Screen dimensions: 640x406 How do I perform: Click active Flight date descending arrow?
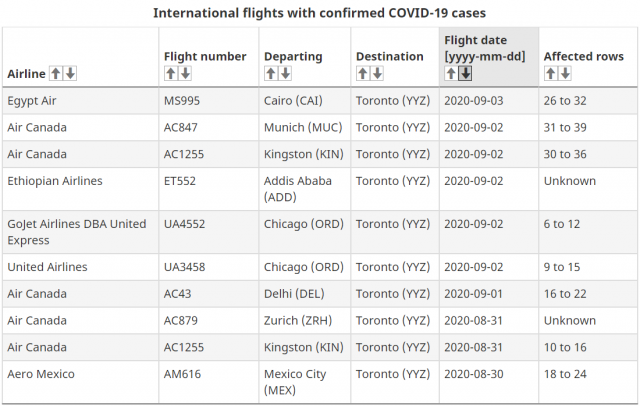(465, 73)
